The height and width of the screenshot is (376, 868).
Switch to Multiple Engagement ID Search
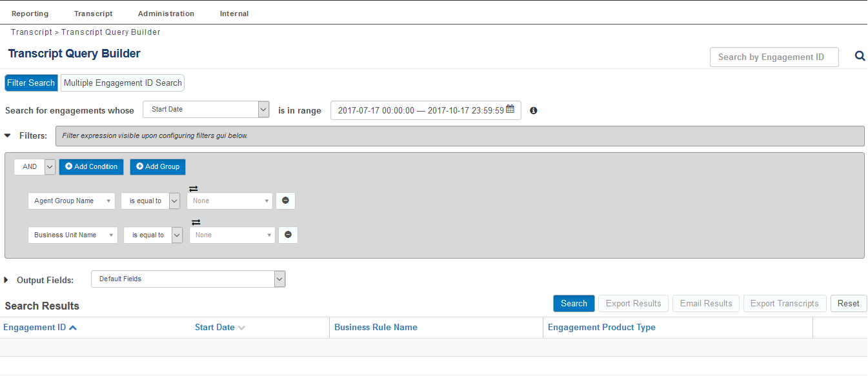pyautogui.click(x=123, y=83)
